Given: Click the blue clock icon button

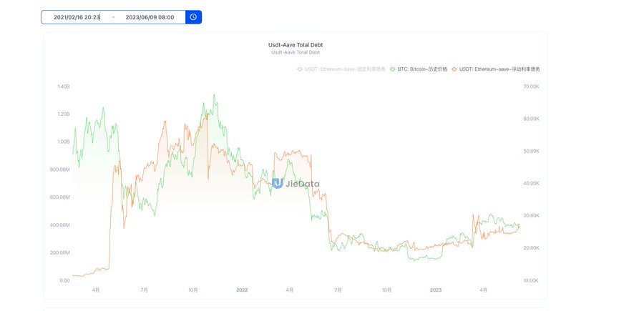Looking at the screenshot, I should [193, 16].
